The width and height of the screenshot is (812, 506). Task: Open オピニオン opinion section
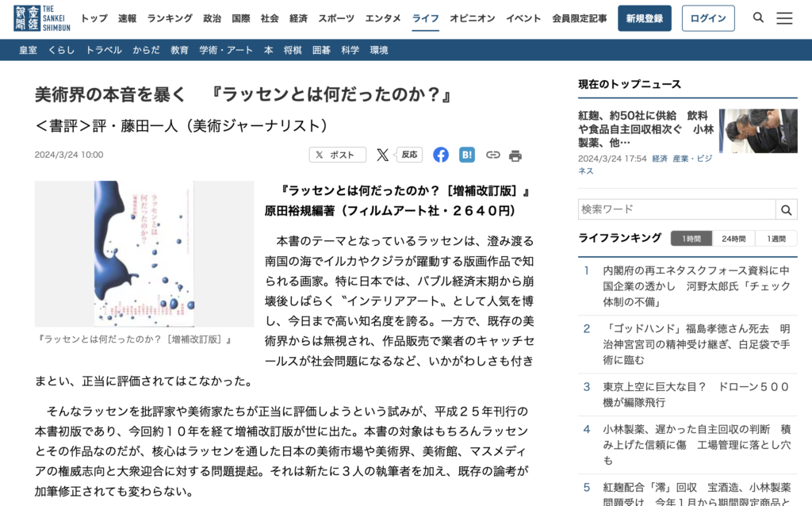[x=473, y=18]
